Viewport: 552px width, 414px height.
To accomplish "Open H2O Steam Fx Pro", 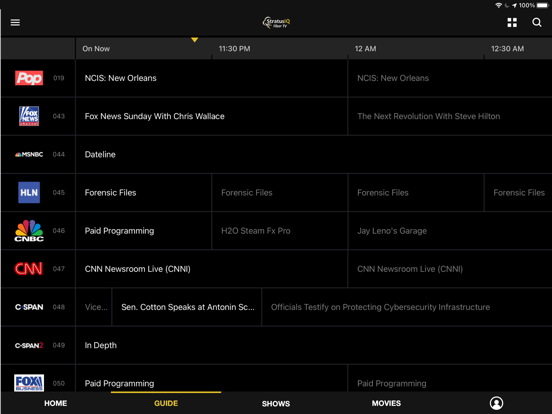I will [280, 231].
